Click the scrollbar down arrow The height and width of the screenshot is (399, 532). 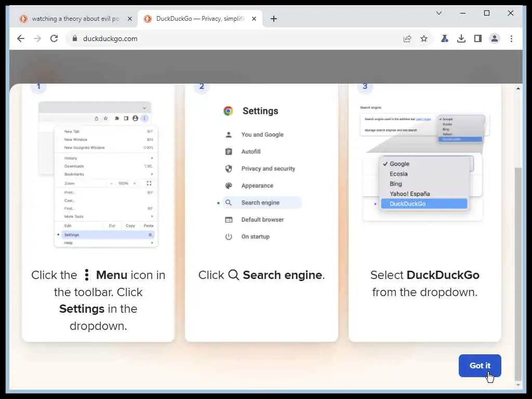pyautogui.click(x=518, y=385)
